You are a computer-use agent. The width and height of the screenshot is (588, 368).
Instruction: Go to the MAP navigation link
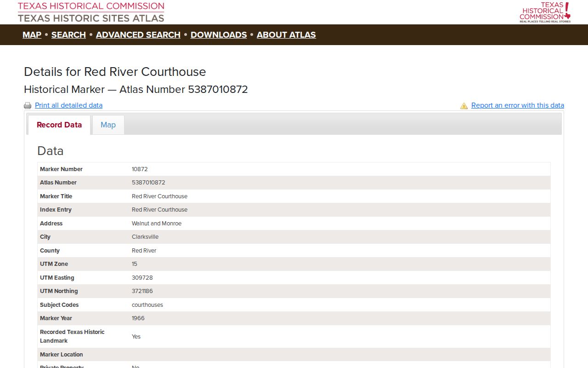(32, 35)
